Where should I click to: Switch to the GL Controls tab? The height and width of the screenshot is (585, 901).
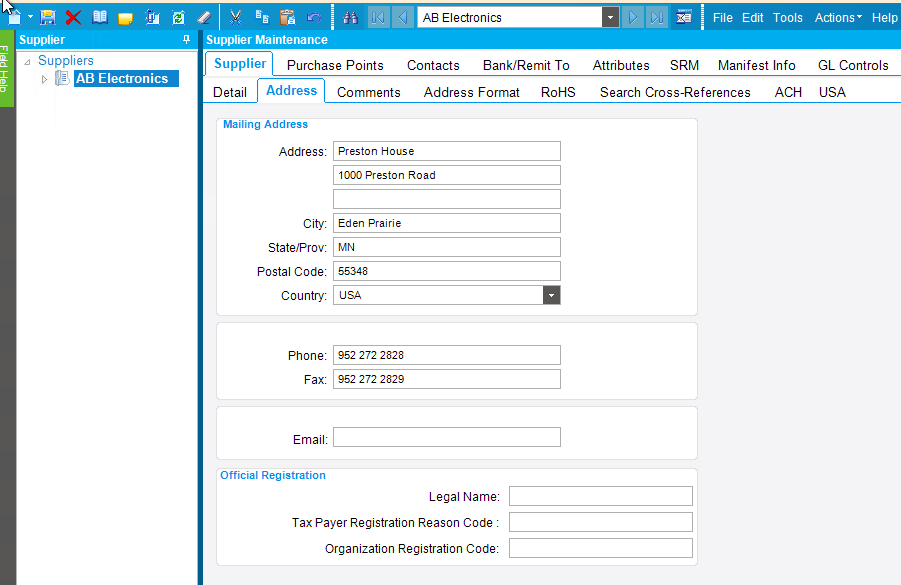click(853, 66)
